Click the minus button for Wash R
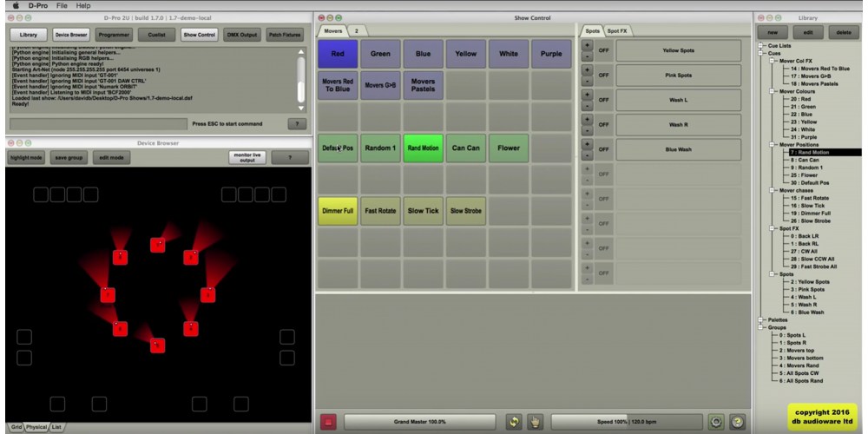This screenshot has height=434, width=868. 587,130
